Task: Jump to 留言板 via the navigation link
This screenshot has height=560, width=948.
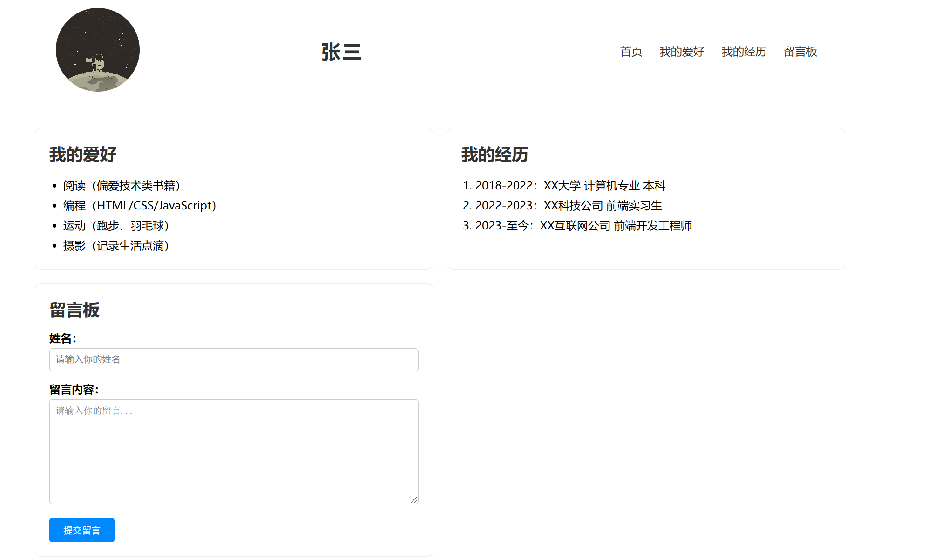Action: [800, 52]
